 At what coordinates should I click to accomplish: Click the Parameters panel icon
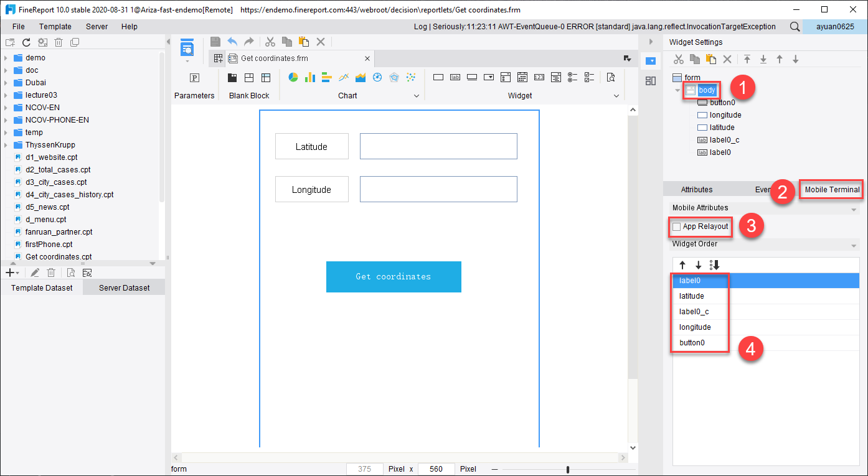194,78
